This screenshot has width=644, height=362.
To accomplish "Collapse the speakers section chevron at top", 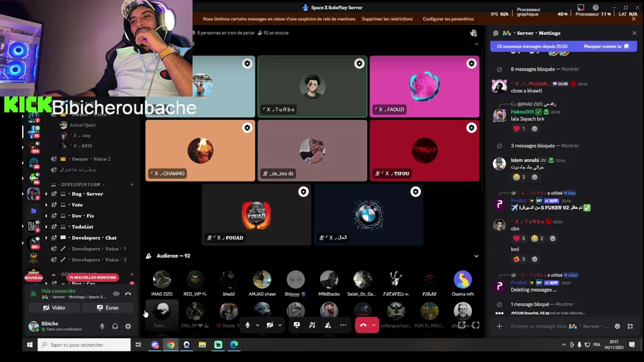I will [476, 44].
